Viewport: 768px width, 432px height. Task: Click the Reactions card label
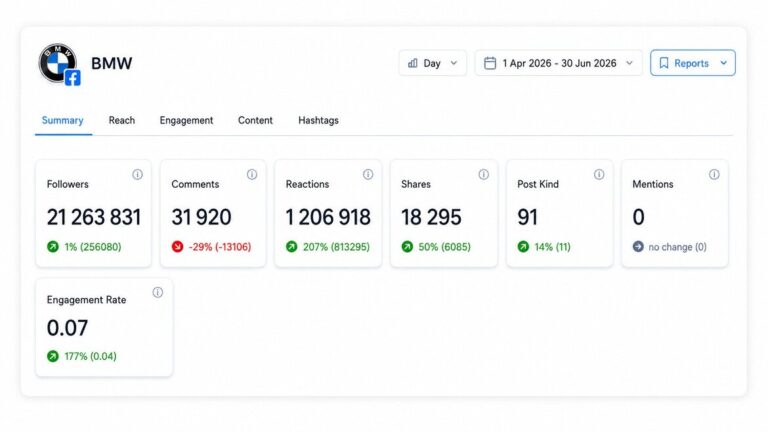point(307,184)
